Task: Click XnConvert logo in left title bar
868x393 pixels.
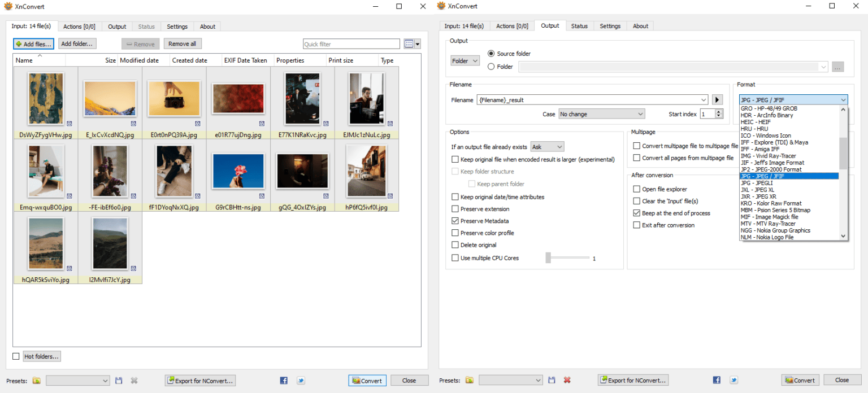Action: coord(8,6)
